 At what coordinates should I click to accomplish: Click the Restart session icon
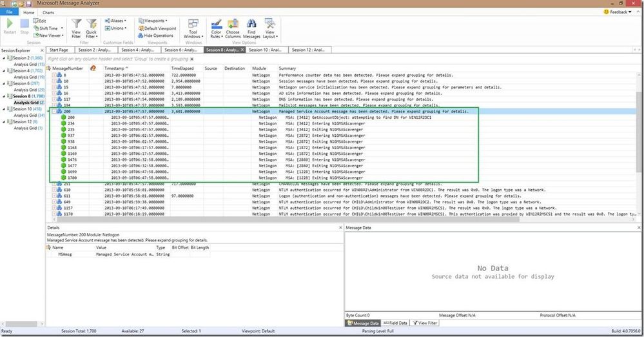pyautogui.click(x=10, y=27)
